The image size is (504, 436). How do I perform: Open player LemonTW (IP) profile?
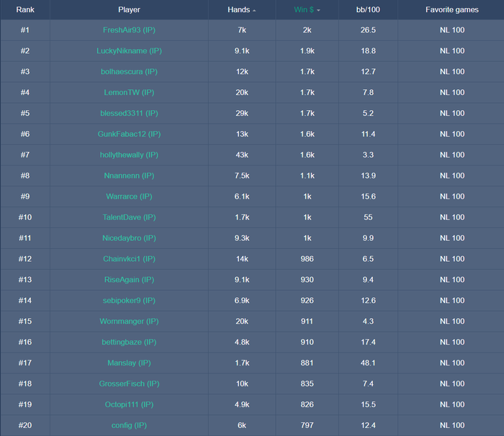click(x=129, y=93)
